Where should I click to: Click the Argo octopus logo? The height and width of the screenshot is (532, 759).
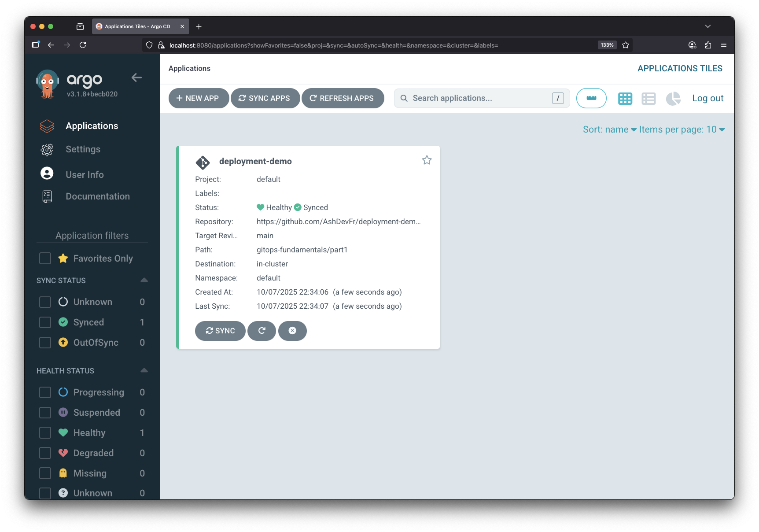[x=48, y=84]
